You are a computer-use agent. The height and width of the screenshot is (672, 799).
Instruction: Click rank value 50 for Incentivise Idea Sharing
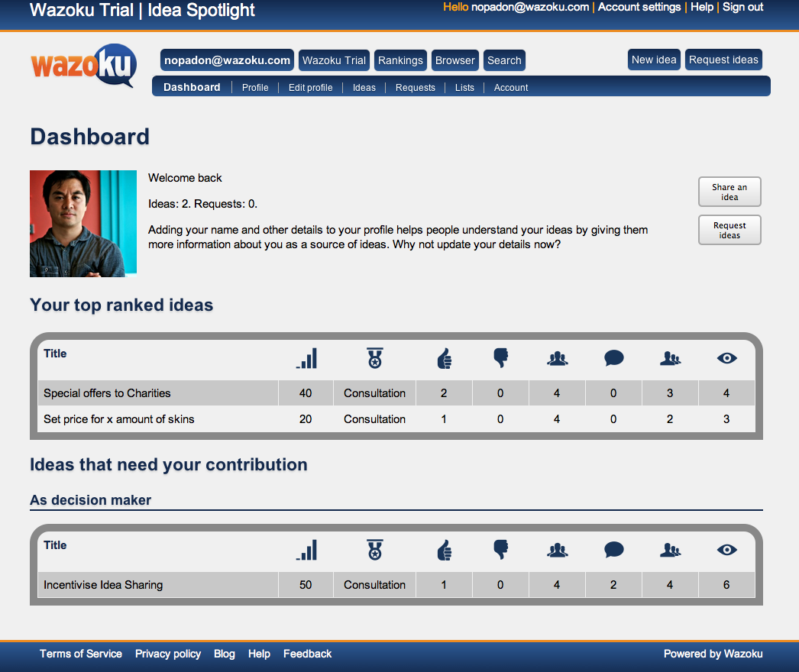point(306,585)
